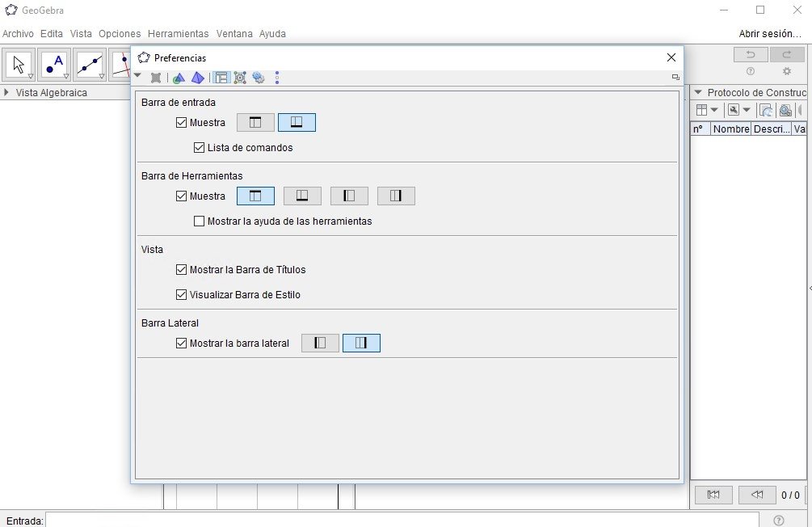Open the three-dots options in Preferences toolbar
812x527 pixels.
tap(277, 78)
